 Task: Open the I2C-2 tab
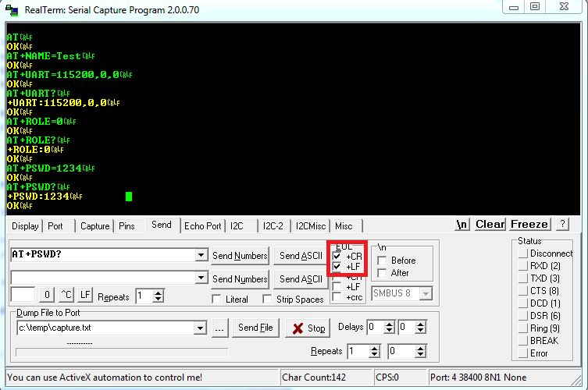(x=273, y=226)
